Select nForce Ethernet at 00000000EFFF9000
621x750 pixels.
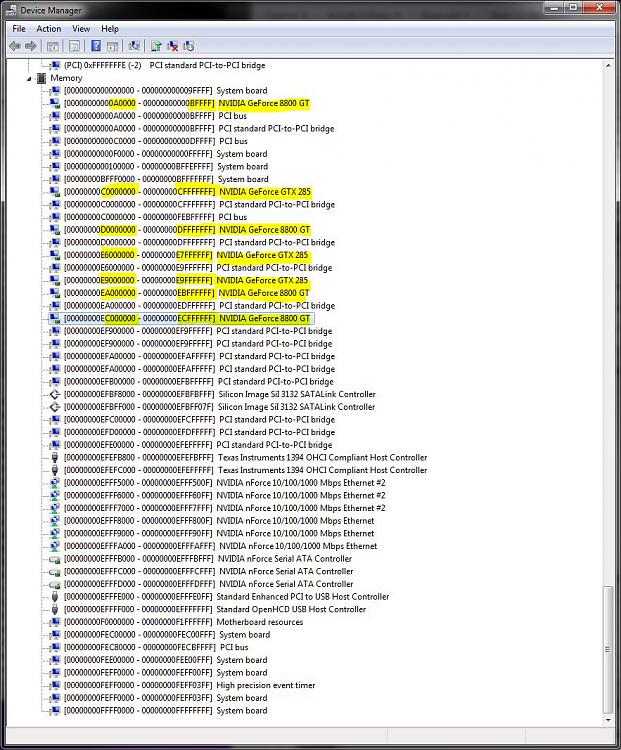219,533
